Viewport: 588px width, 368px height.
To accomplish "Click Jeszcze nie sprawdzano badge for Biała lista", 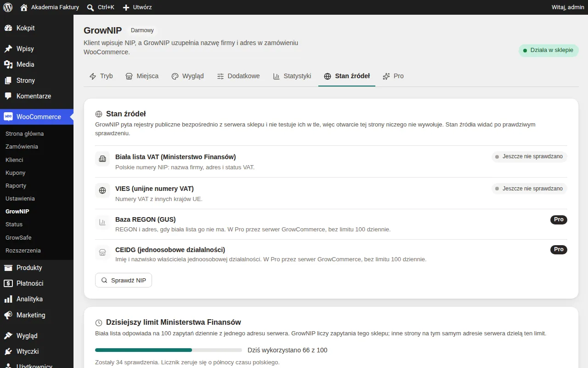I will coord(529,157).
